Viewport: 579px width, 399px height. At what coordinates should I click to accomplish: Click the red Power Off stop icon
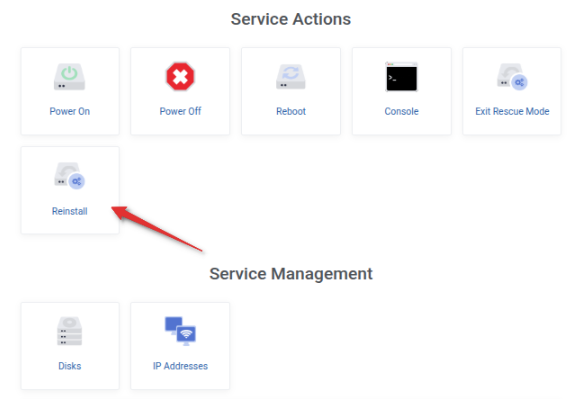click(180, 76)
